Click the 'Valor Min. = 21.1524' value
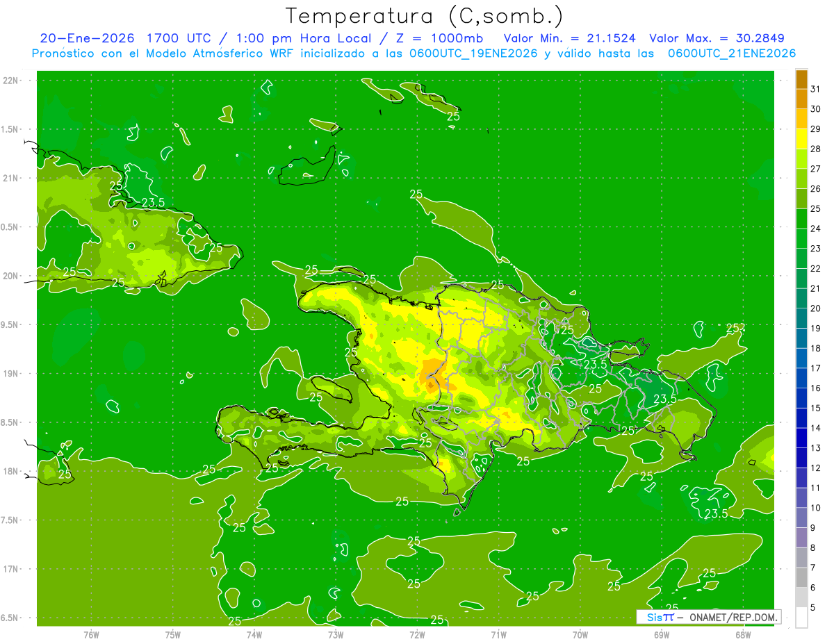 (x=569, y=38)
